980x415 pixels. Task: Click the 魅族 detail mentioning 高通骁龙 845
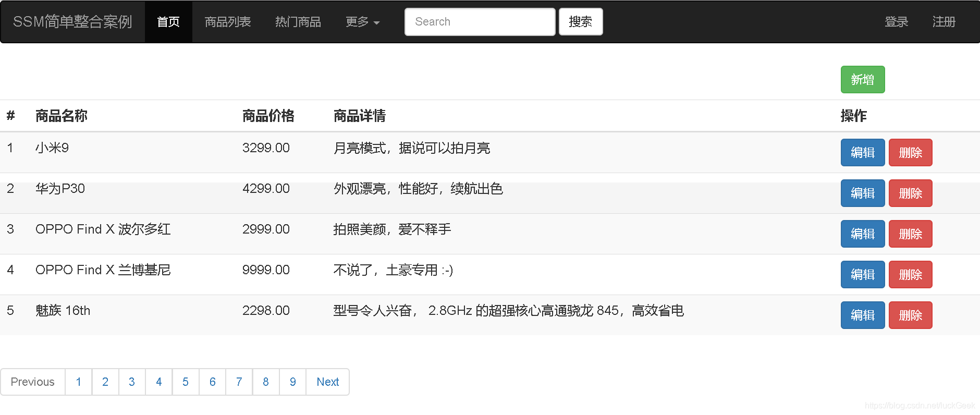click(x=509, y=311)
